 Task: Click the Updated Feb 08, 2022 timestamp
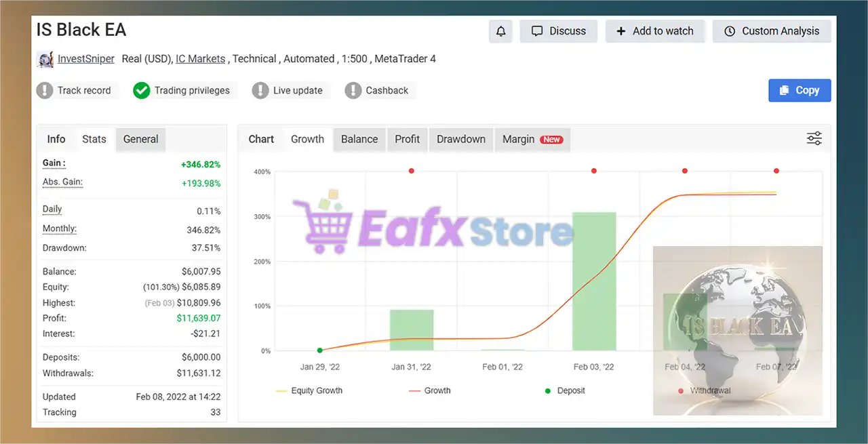pyautogui.click(x=178, y=397)
